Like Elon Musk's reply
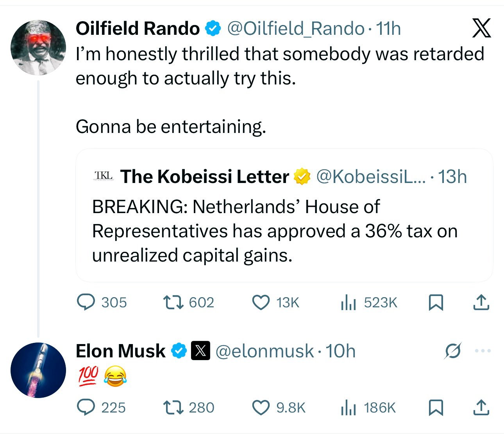This screenshot has height=434, width=504. click(261, 407)
